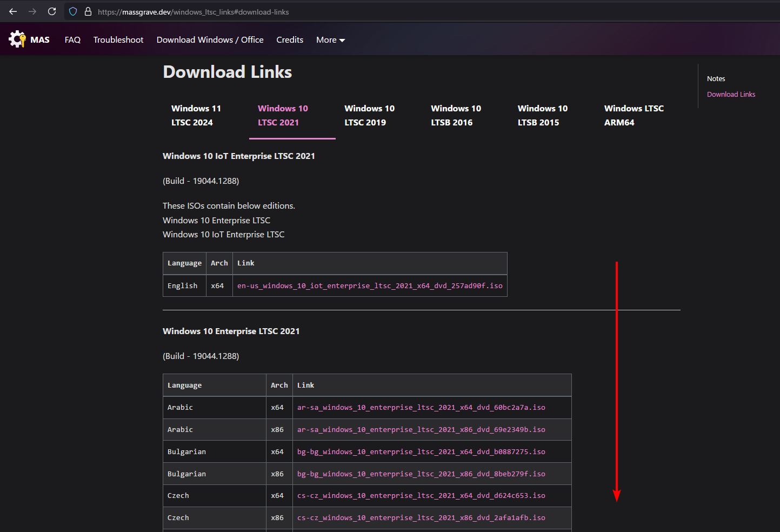Image resolution: width=780 pixels, height=532 pixels.
Task: Download Bulgarian x64 enterprise LTSC ISO
Action: 421,452
